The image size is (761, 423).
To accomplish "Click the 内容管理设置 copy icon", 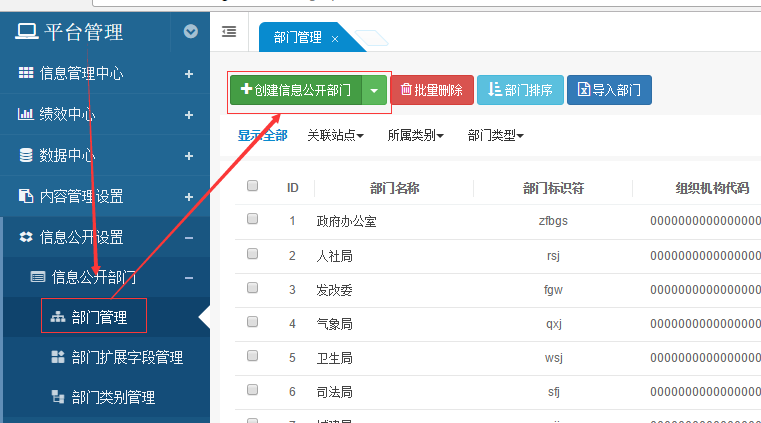I will [26, 196].
